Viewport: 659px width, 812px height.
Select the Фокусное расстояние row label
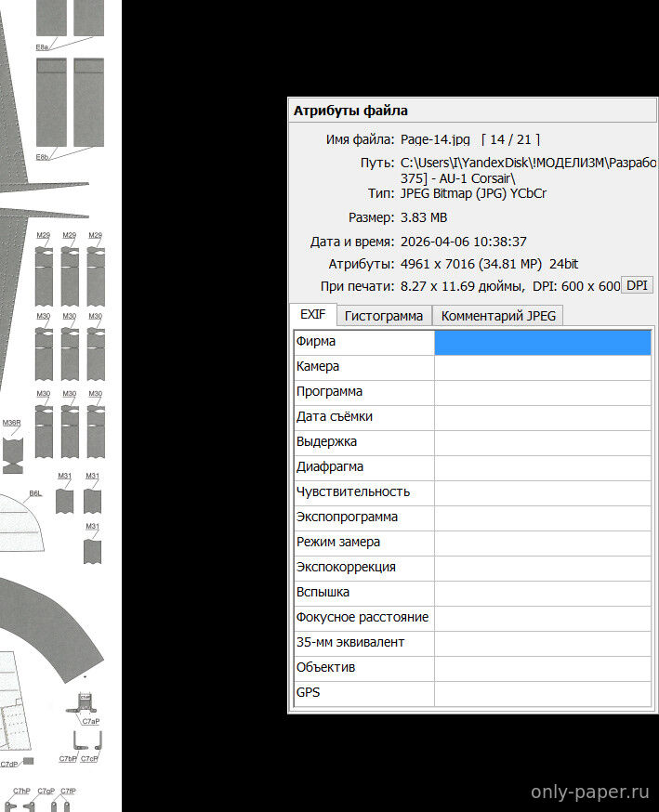(362, 618)
